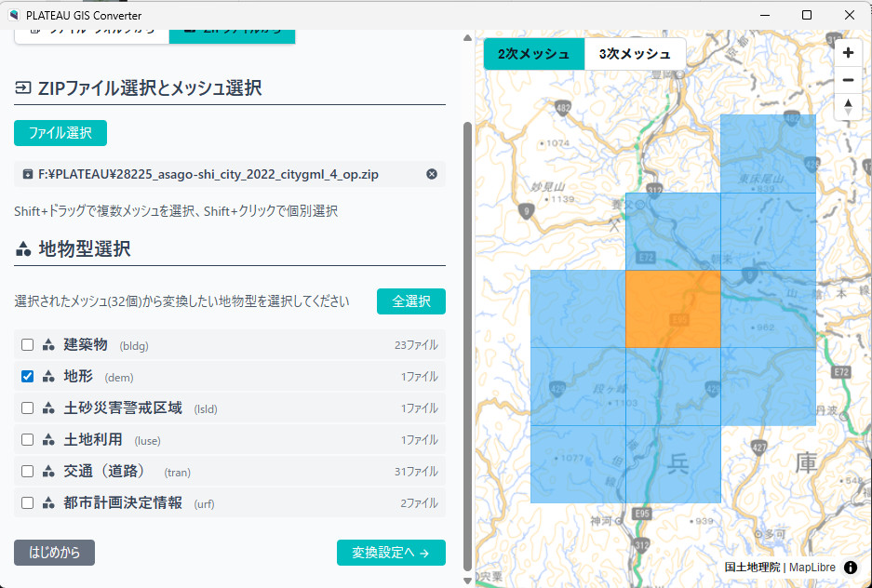Zoom out on the map

[848, 80]
